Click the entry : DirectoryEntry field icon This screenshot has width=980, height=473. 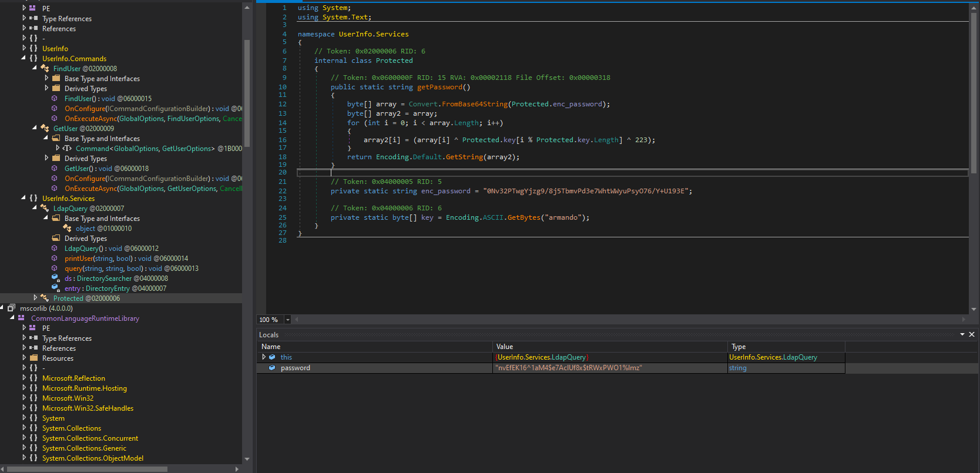[x=56, y=288]
